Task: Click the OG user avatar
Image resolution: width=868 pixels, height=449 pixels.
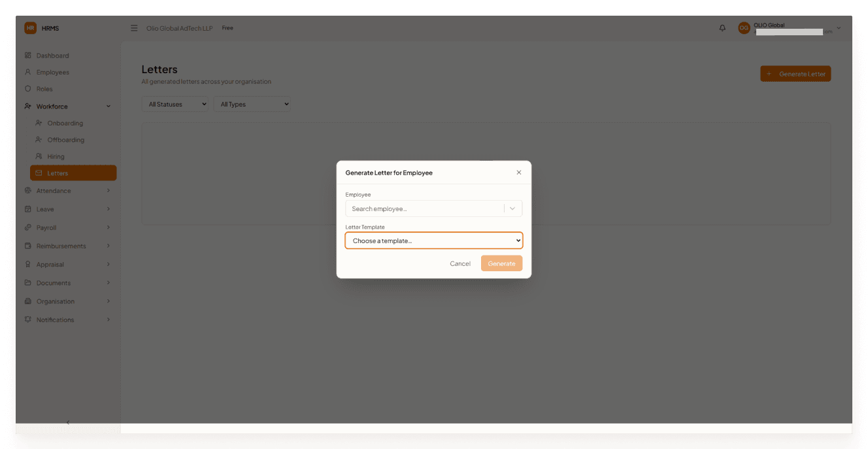Action: pos(744,28)
